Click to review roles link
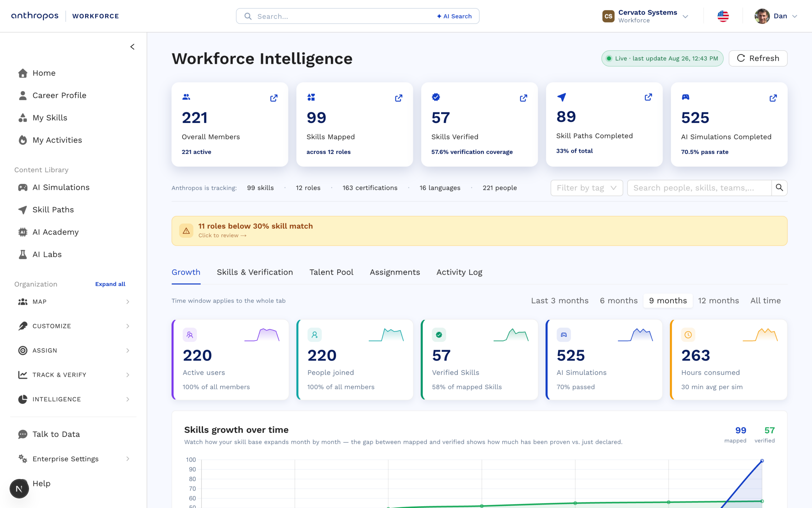This screenshot has width=812, height=508. coord(222,236)
